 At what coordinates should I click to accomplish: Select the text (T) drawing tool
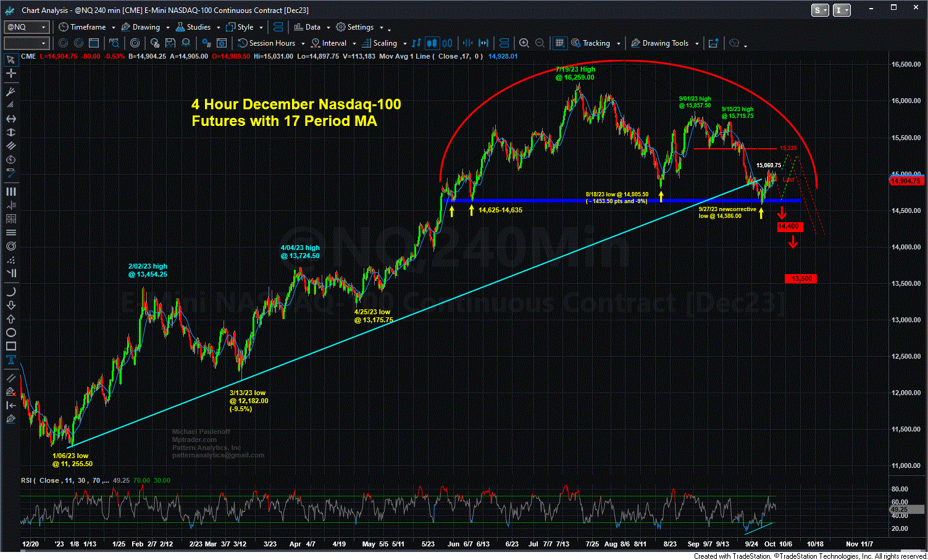[x=10, y=360]
